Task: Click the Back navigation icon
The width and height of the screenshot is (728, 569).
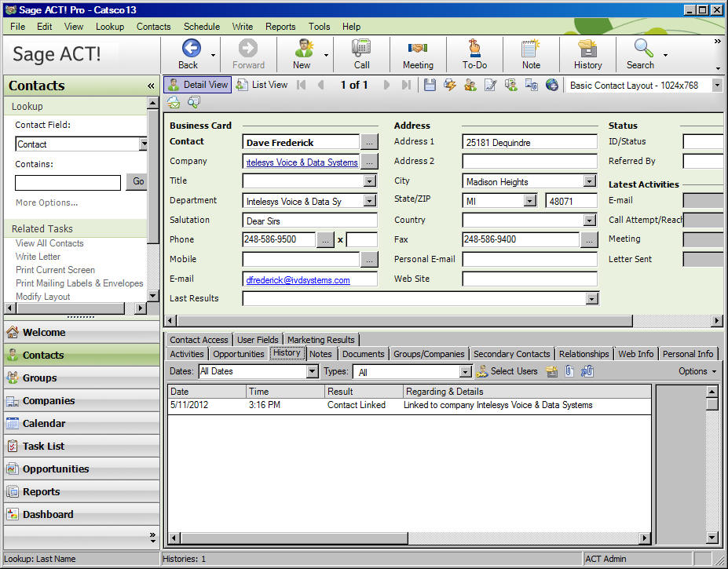Action: coord(191,49)
